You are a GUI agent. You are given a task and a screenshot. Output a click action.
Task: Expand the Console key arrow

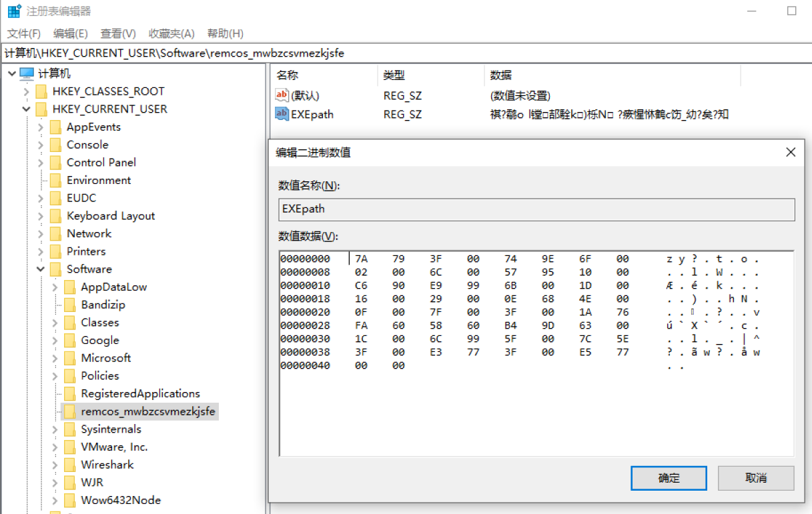[x=41, y=145]
